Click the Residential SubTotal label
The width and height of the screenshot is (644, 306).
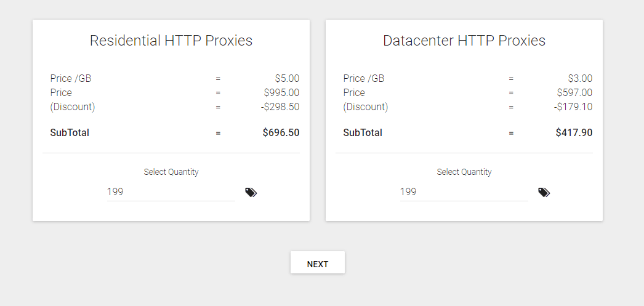click(x=70, y=132)
